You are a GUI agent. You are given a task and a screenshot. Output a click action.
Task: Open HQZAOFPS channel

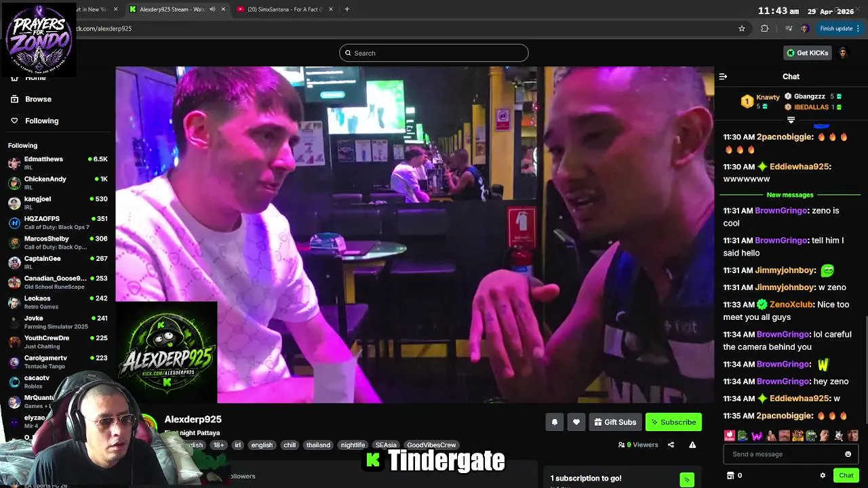pos(58,222)
